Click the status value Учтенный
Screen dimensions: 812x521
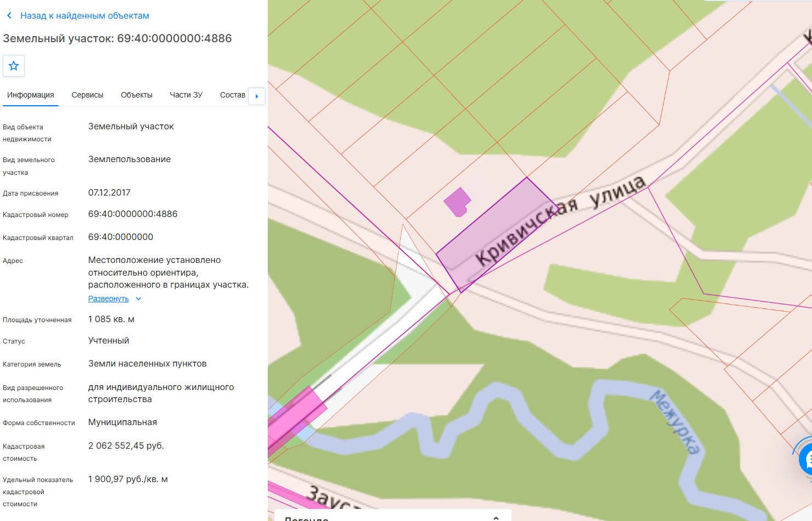coord(109,341)
